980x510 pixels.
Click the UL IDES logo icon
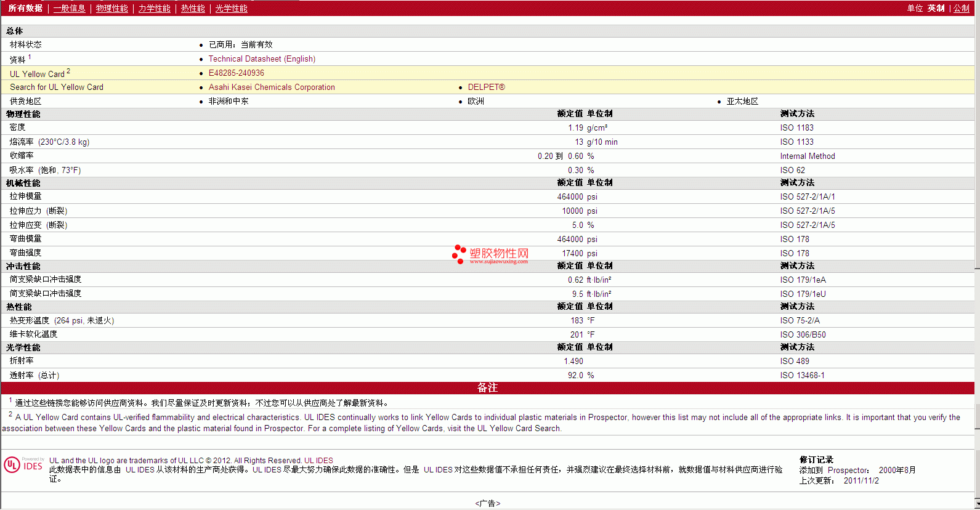23,464
